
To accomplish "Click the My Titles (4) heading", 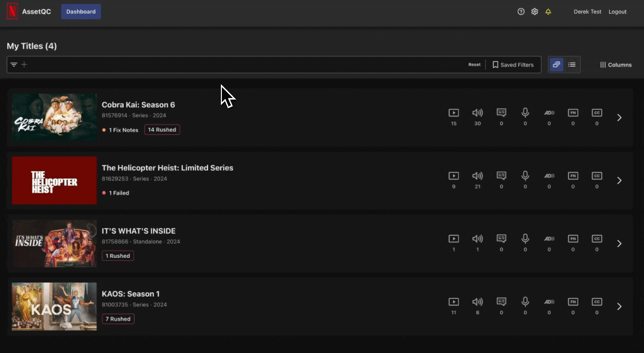I will pyautogui.click(x=32, y=46).
